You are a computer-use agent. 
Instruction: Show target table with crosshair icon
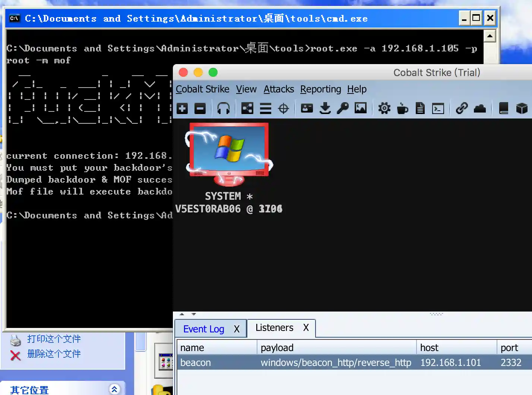(x=284, y=108)
